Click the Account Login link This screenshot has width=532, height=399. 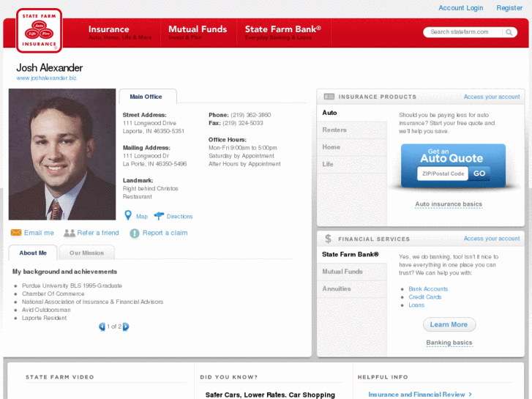460,8
